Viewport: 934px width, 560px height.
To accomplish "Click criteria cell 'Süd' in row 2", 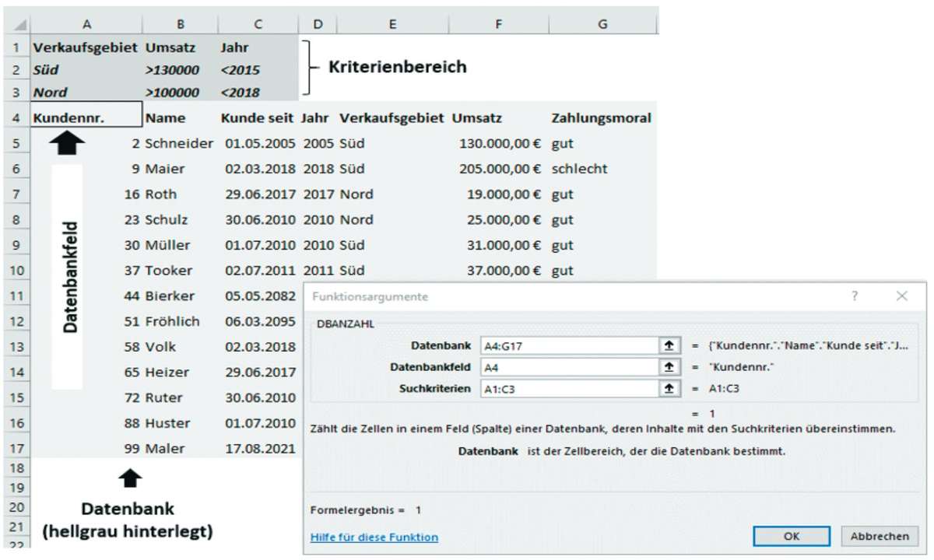I will click(86, 70).
